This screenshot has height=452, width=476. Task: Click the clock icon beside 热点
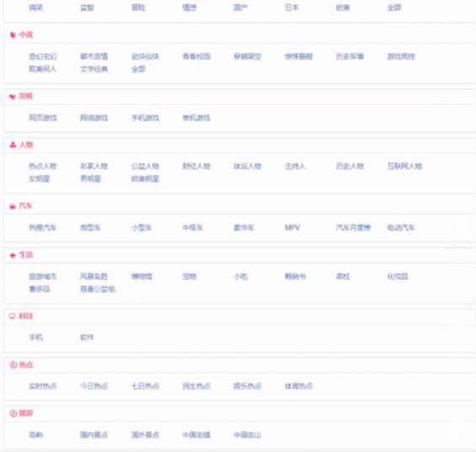(13, 365)
